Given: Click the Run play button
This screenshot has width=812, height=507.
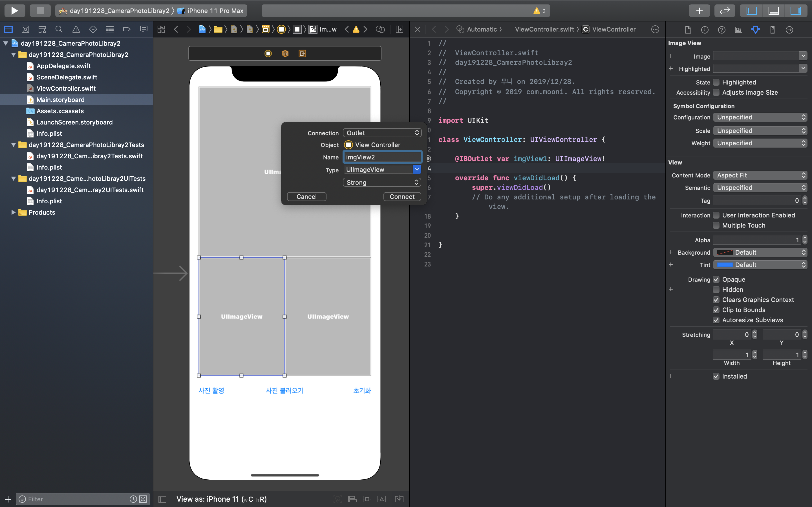Looking at the screenshot, I should coord(14,11).
